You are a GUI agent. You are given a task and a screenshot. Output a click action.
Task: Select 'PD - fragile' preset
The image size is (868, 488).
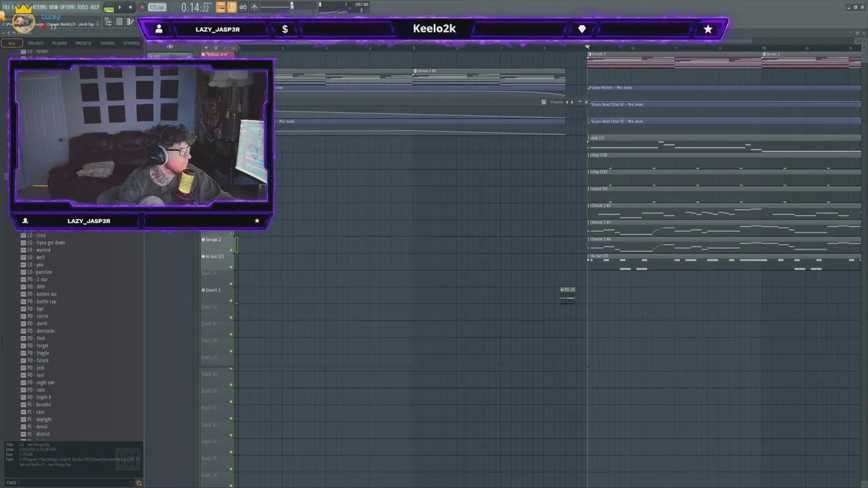click(38, 353)
